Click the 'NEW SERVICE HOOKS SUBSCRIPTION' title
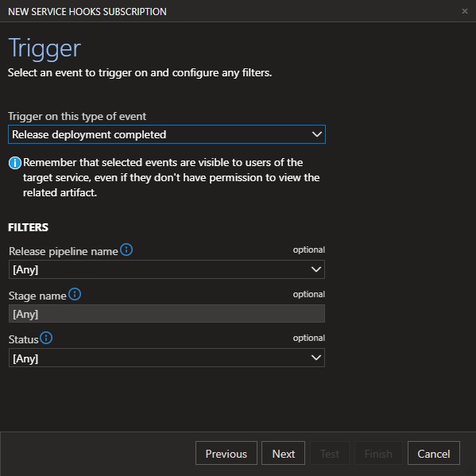 pyautogui.click(x=87, y=12)
